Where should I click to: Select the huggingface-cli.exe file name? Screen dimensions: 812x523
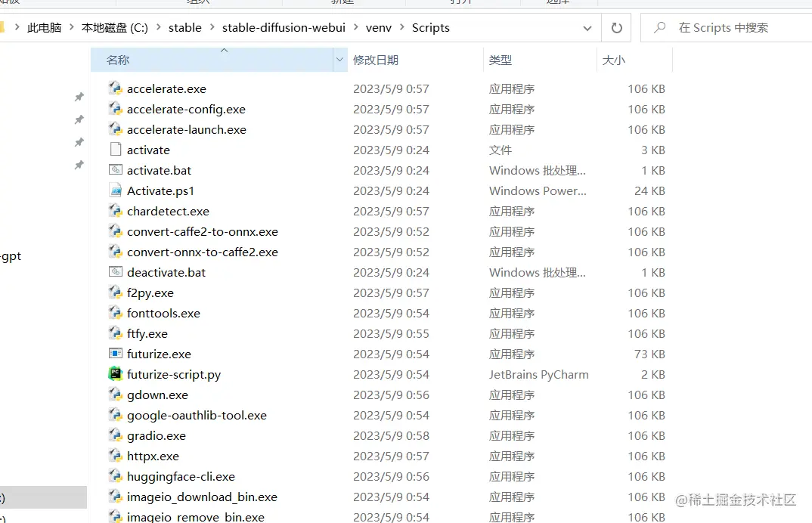(181, 476)
